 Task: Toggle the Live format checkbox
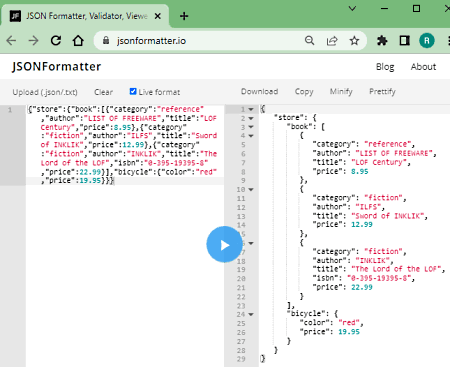pyautogui.click(x=133, y=91)
